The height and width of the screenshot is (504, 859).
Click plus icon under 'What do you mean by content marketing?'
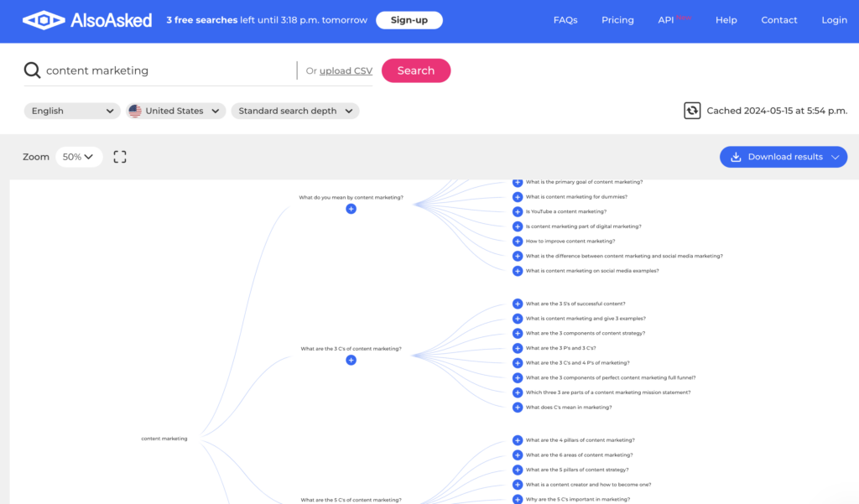click(x=351, y=209)
